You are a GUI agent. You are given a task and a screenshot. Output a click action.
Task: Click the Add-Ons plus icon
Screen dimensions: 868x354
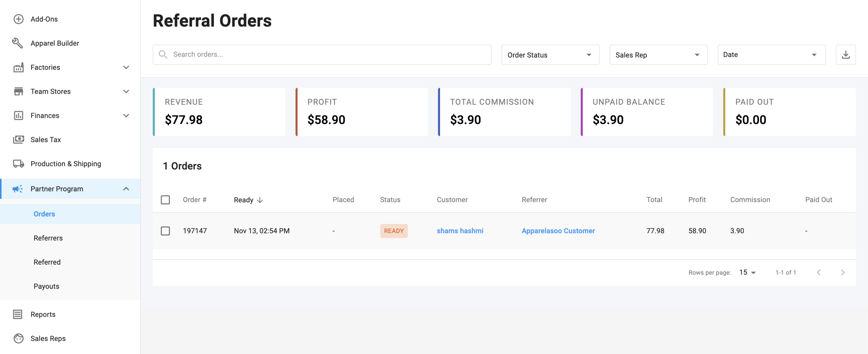pyautogui.click(x=18, y=19)
